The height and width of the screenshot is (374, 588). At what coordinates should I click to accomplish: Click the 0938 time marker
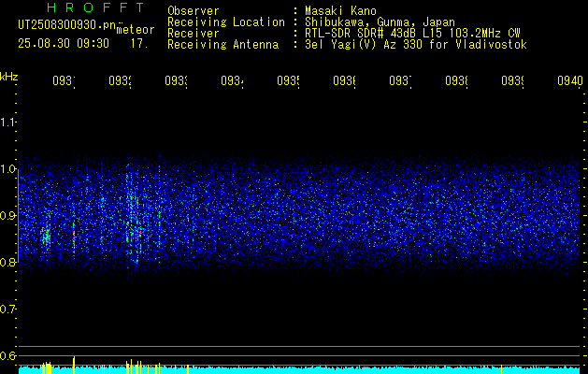click(457, 81)
